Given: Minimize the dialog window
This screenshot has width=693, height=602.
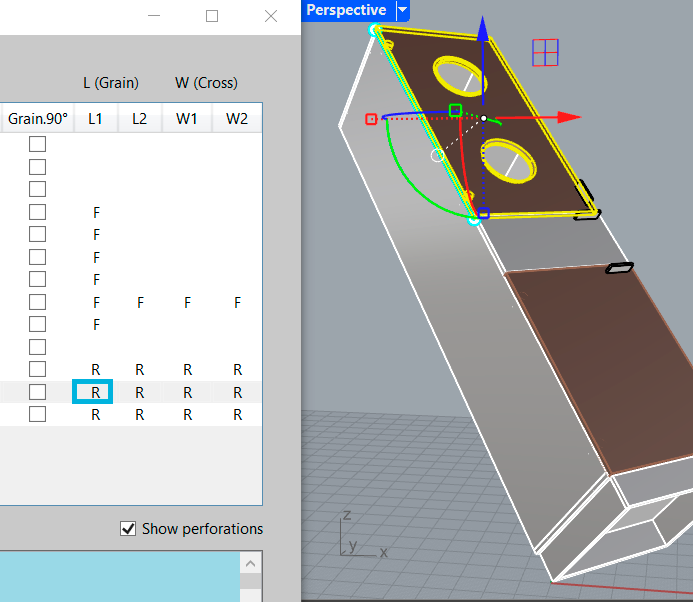Looking at the screenshot, I should [x=154, y=16].
